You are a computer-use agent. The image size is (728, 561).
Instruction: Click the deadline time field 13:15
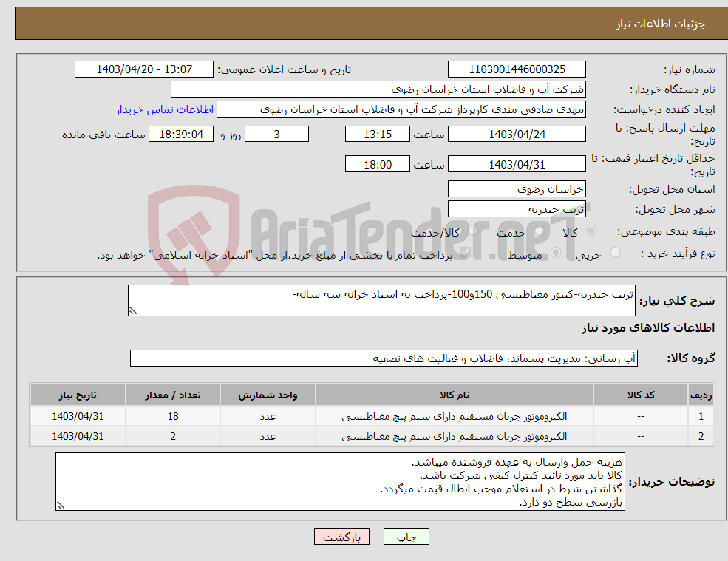click(378, 135)
